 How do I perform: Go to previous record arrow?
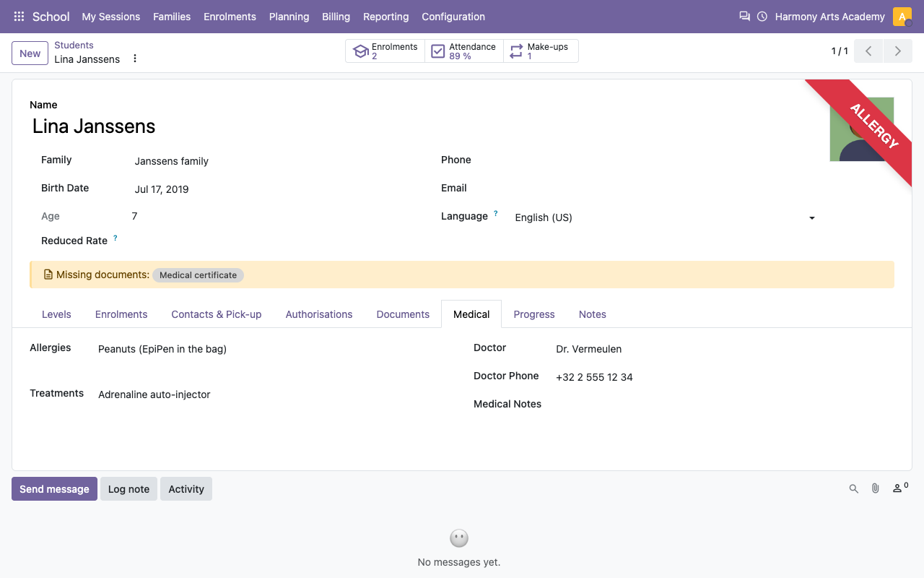click(x=868, y=51)
